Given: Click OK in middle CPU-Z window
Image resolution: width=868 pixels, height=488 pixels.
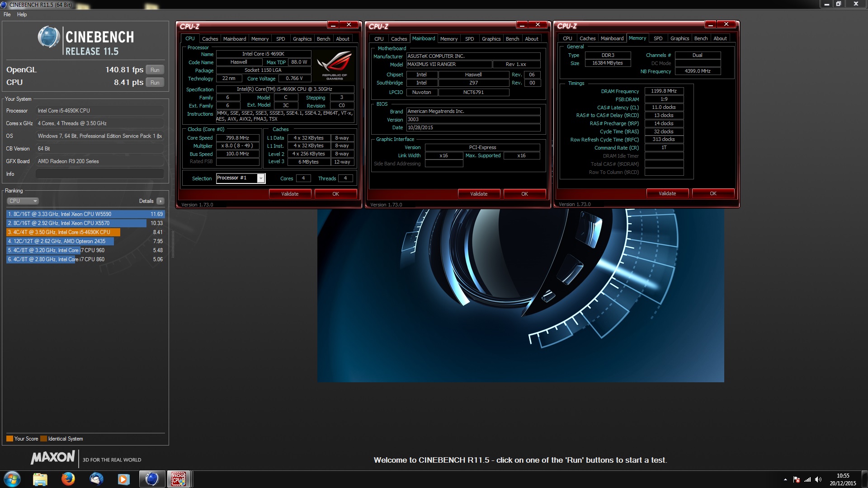Looking at the screenshot, I should [x=524, y=194].
